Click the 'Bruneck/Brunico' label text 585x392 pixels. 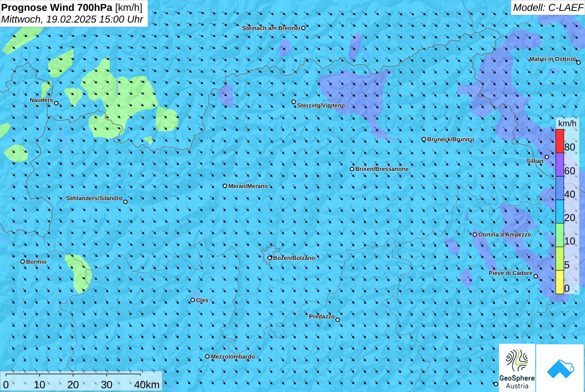(451, 140)
